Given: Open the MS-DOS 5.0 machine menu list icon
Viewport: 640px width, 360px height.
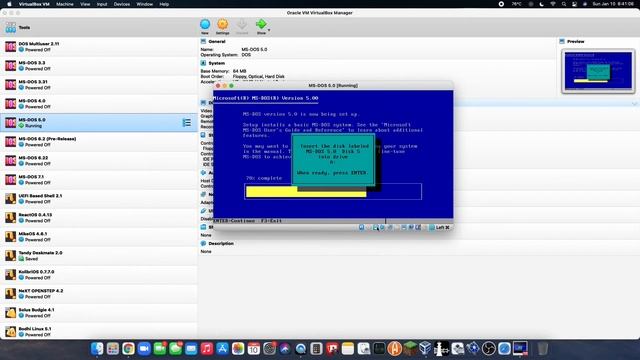Looking at the screenshot, I should pos(187,122).
